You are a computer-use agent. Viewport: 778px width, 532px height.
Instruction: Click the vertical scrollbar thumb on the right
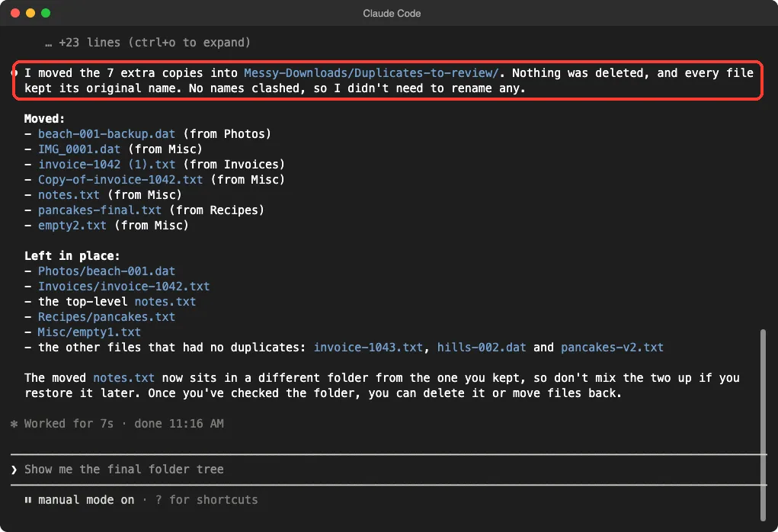[763, 425]
